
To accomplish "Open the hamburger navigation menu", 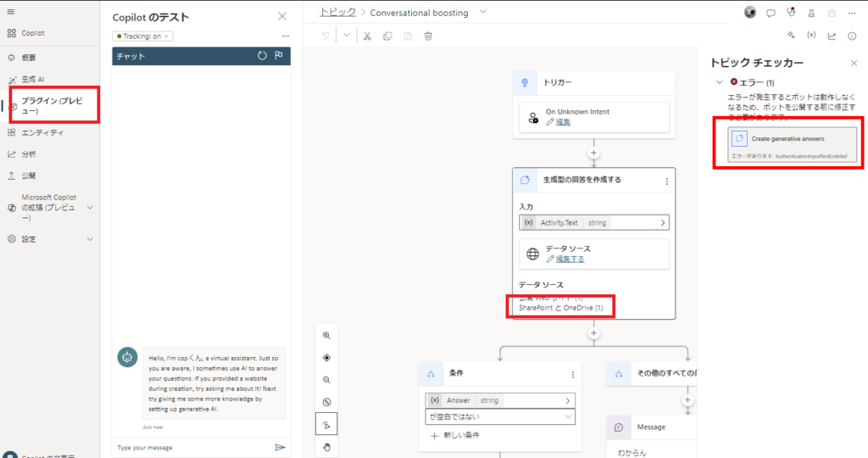I will point(11,12).
